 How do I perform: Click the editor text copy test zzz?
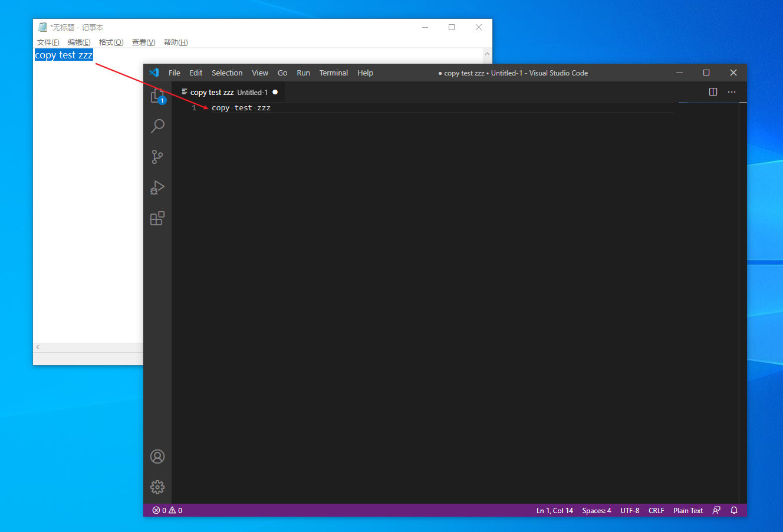241,108
